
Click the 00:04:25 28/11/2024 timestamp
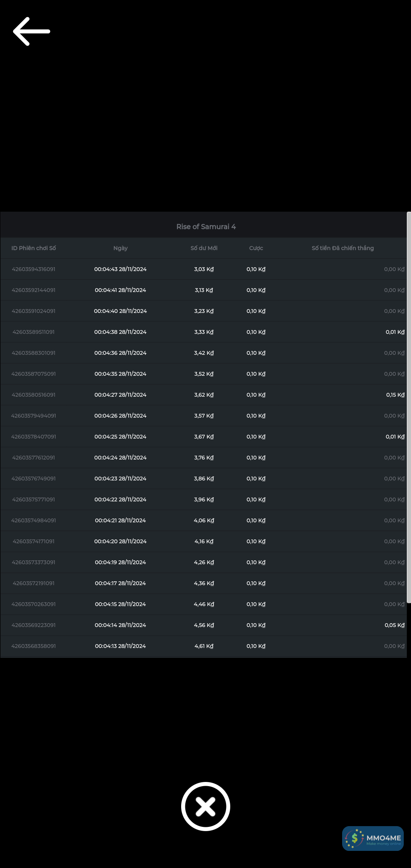[x=120, y=437]
